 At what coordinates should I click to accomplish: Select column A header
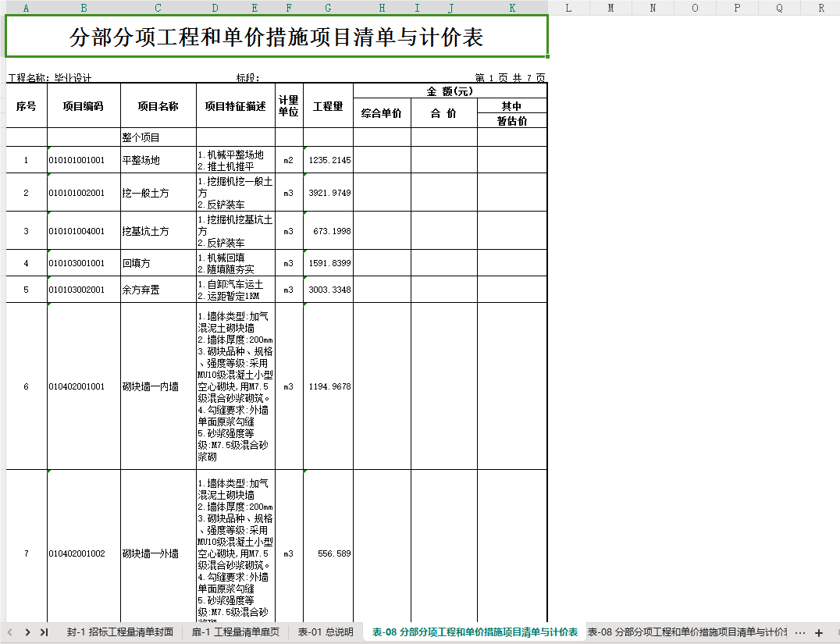click(x=27, y=8)
